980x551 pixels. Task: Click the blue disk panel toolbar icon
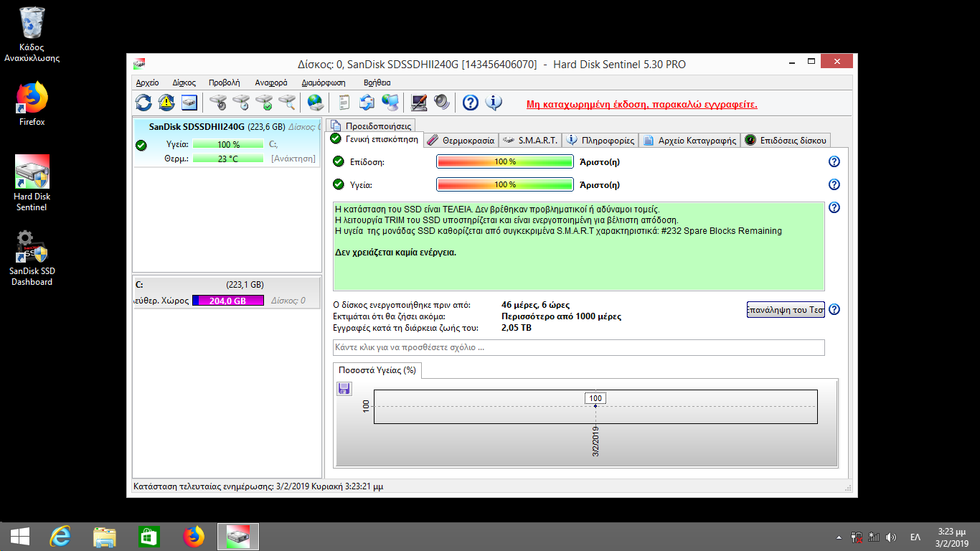(x=189, y=103)
